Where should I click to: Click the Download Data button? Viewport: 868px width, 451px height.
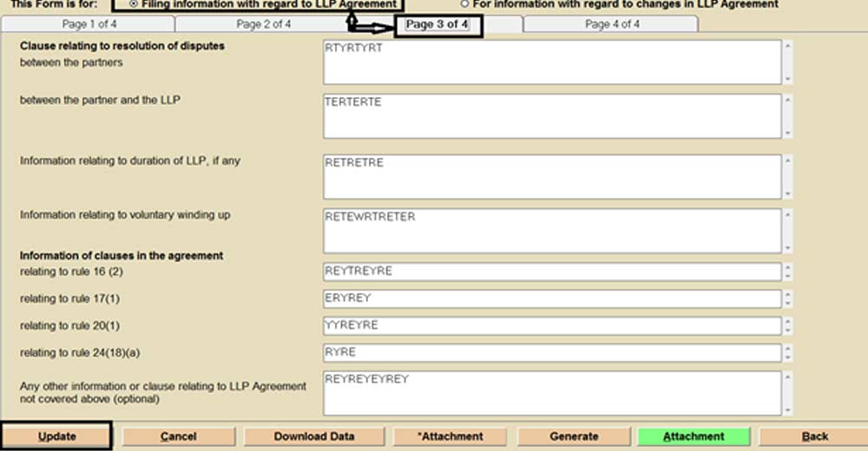pos(314,436)
